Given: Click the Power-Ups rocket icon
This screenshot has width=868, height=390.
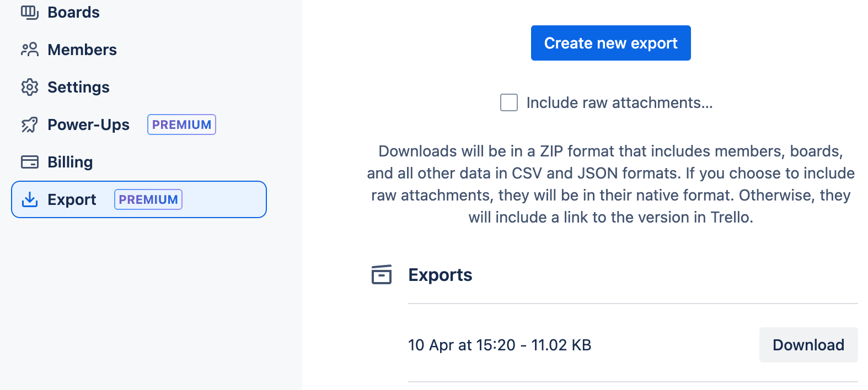Looking at the screenshot, I should pyautogui.click(x=30, y=124).
